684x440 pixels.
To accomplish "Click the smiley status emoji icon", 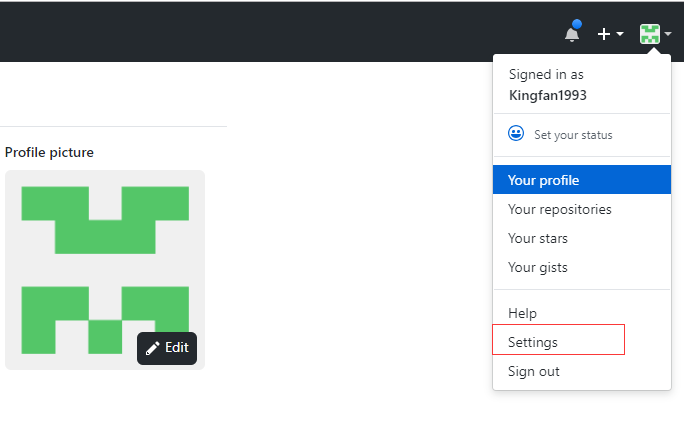I will (x=516, y=133).
